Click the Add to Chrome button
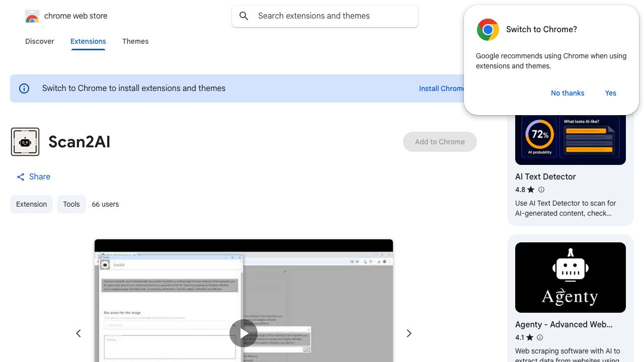This screenshot has width=644, height=362. point(440,142)
